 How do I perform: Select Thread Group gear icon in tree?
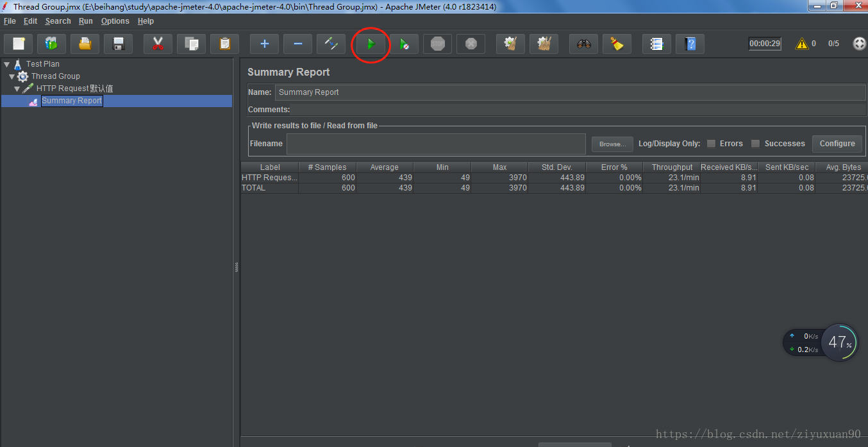(23, 76)
